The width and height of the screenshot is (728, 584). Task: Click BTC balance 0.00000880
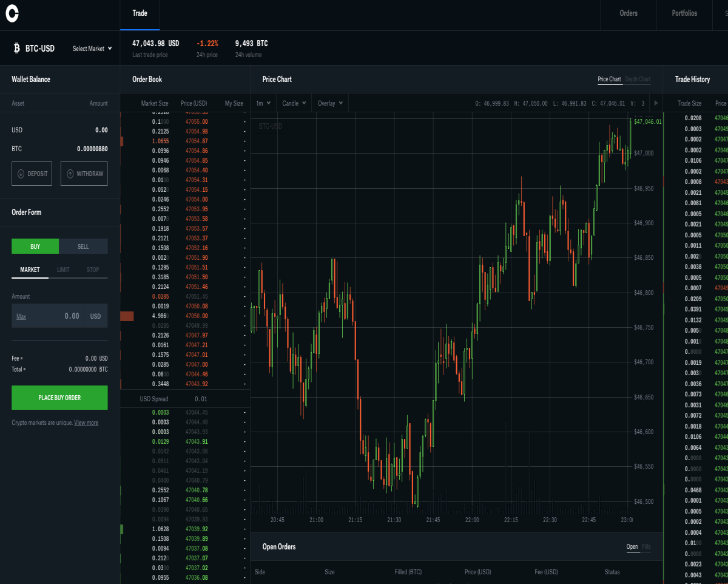tap(92, 149)
